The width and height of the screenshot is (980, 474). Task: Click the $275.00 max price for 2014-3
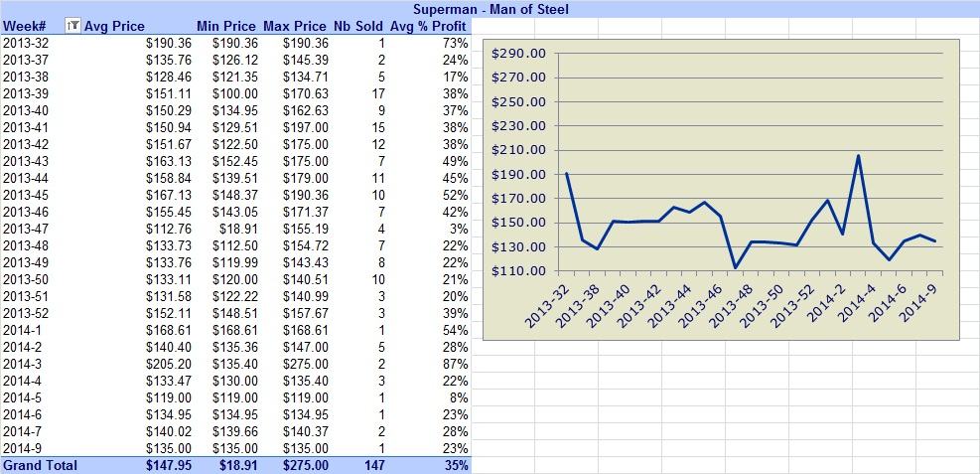click(305, 364)
